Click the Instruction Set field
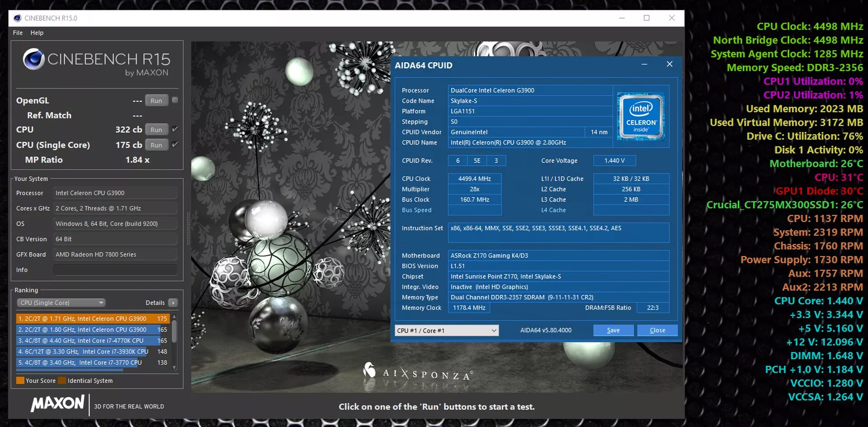868x427 pixels. 559,232
